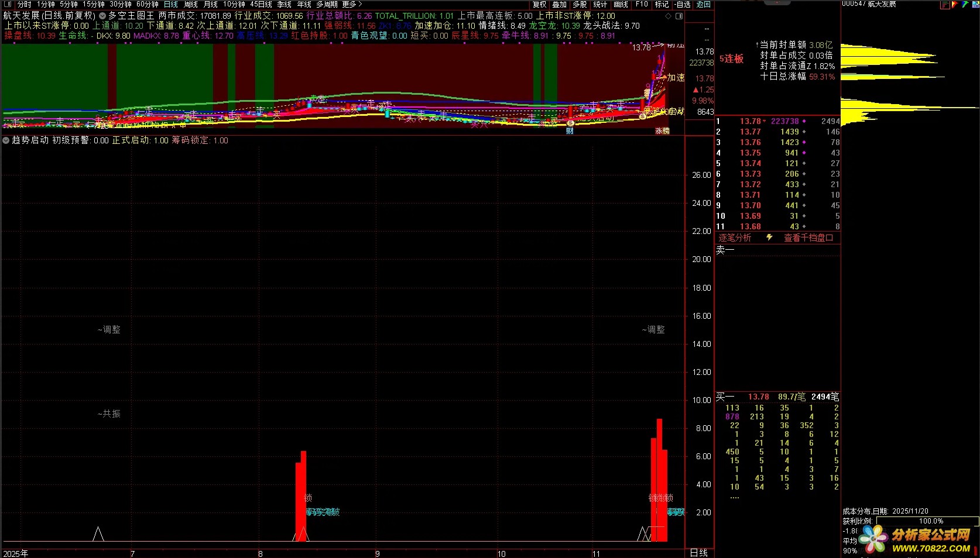Viewport: 980px width, 558px height.
Task: Click the ellipsis under the order list
Action: coord(734,498)
